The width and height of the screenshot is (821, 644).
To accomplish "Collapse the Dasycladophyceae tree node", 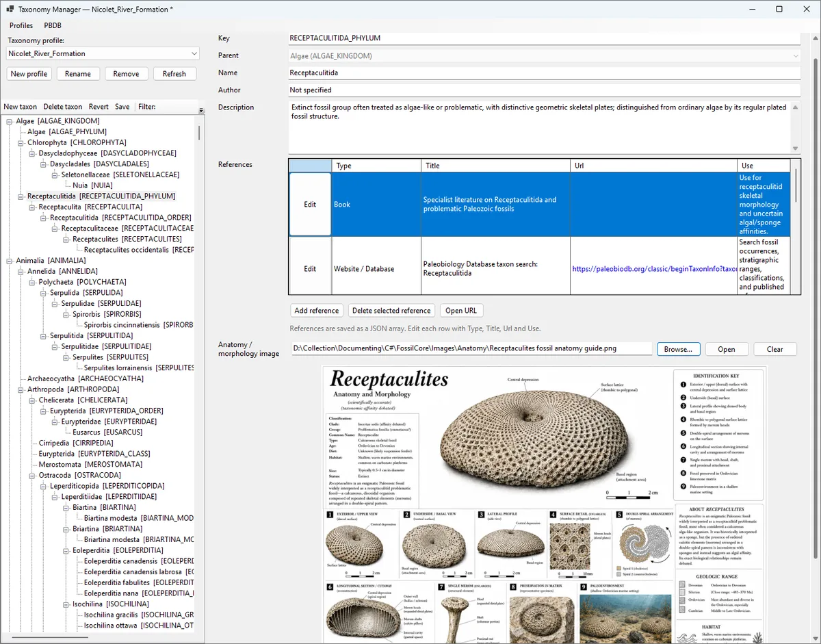I will pyautogui.click(x=31, y=153).
